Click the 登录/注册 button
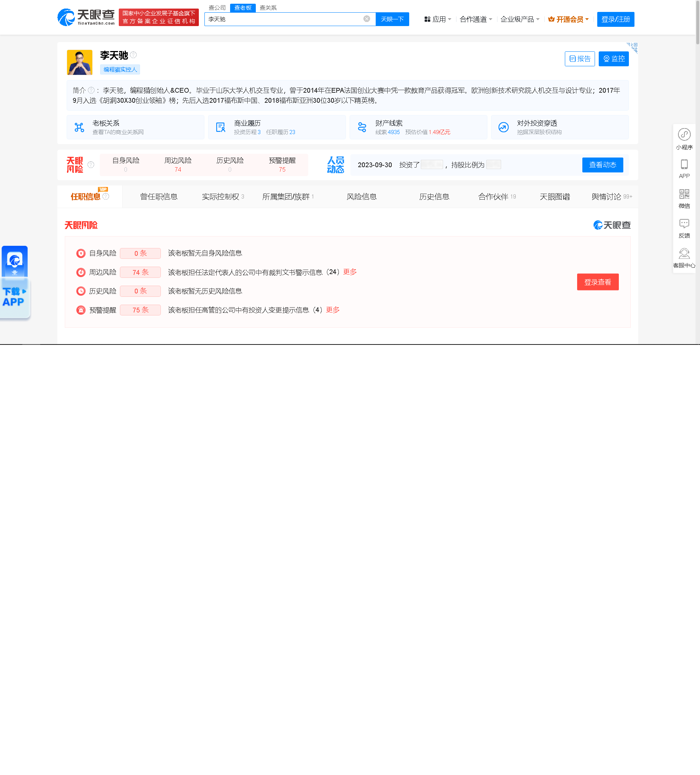 tap(615, 19)
